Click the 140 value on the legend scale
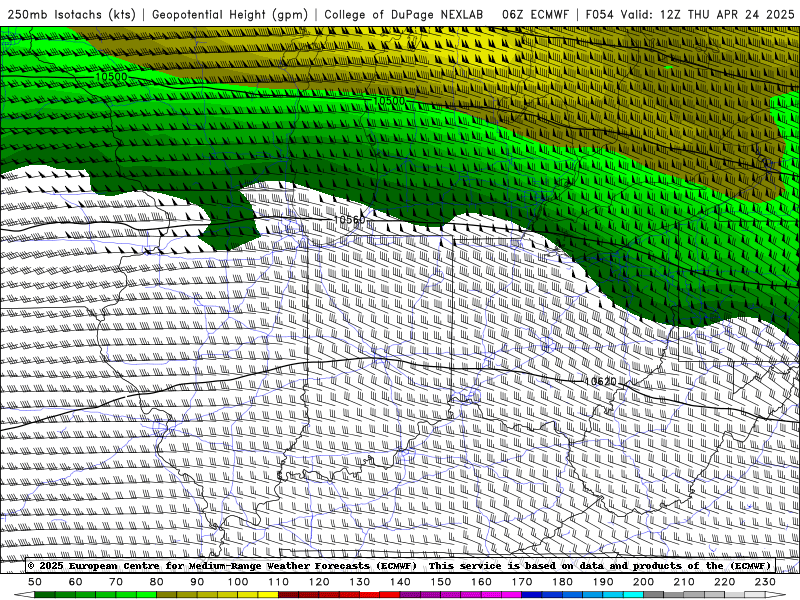800x600 pixels. coord(400,582)
